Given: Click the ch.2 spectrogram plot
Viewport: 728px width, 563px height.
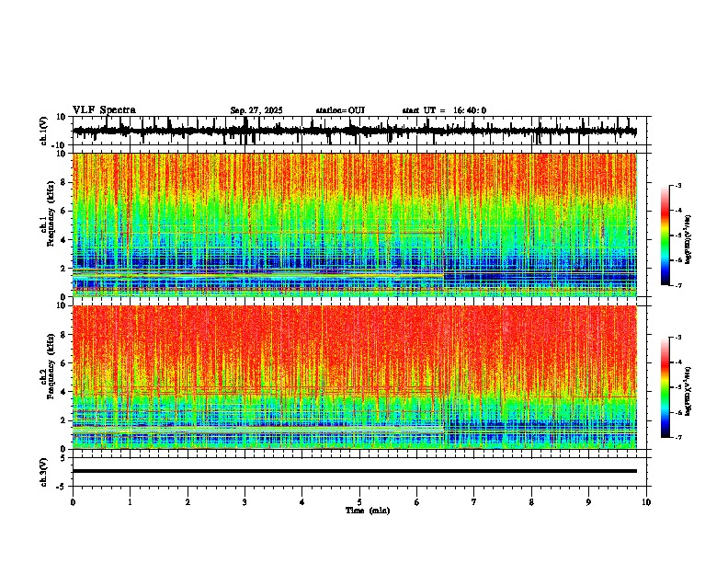Looking at the screenshot, I should [355, 377].
